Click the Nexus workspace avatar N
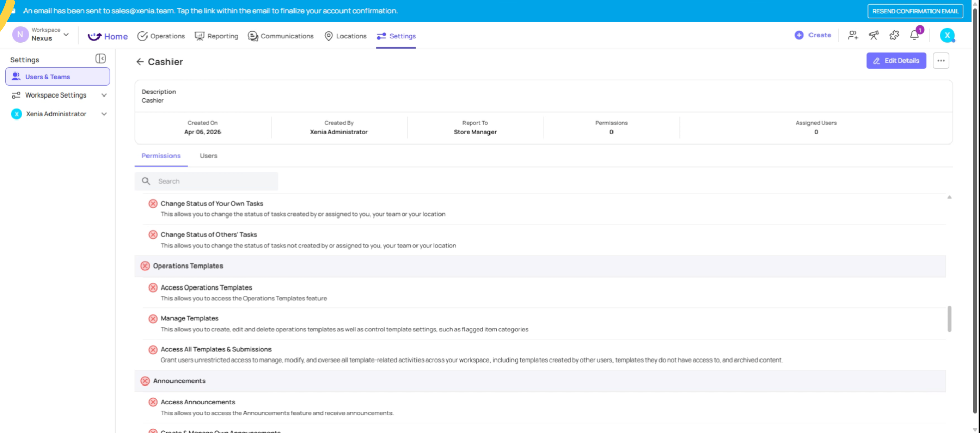This screenshot has width=980, height=433. (20, 35)
